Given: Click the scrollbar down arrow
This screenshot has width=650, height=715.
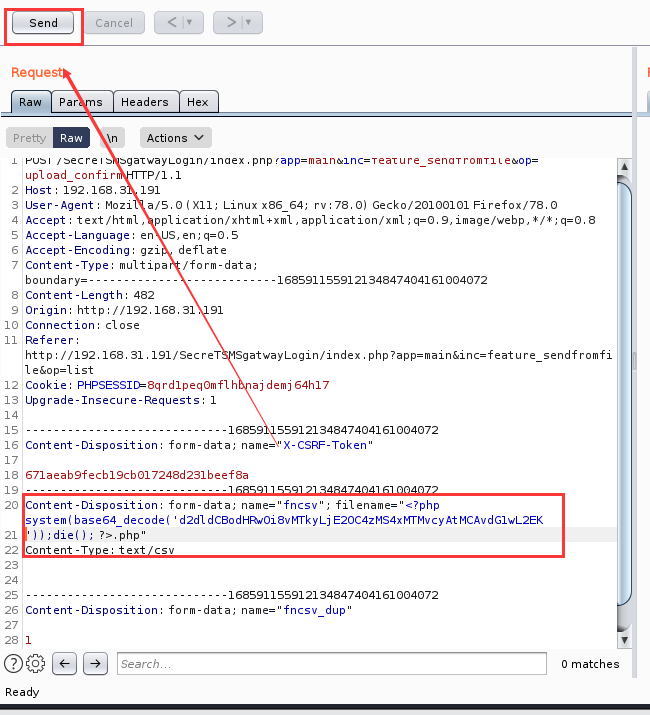Looking at the screenshot, I should (624, 640).
